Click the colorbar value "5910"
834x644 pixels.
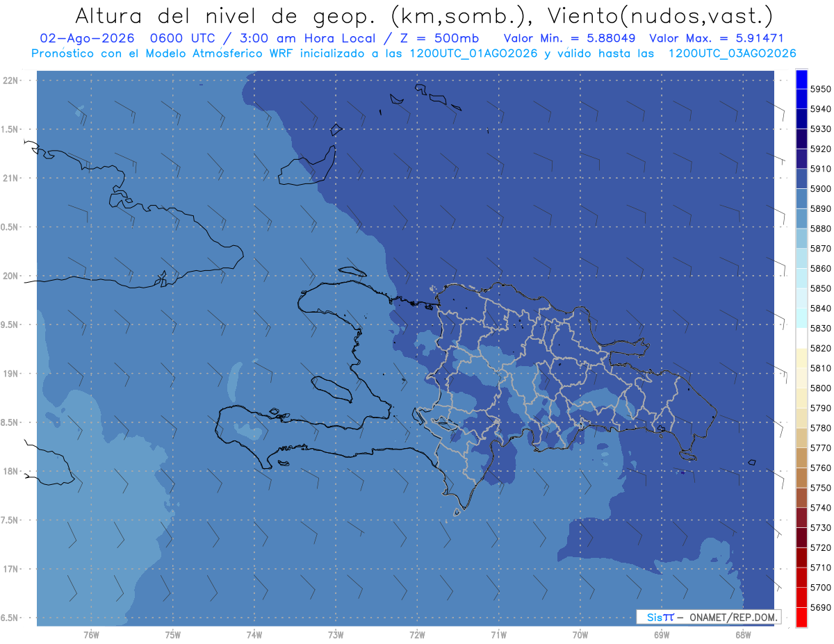(x=820, y=169)
